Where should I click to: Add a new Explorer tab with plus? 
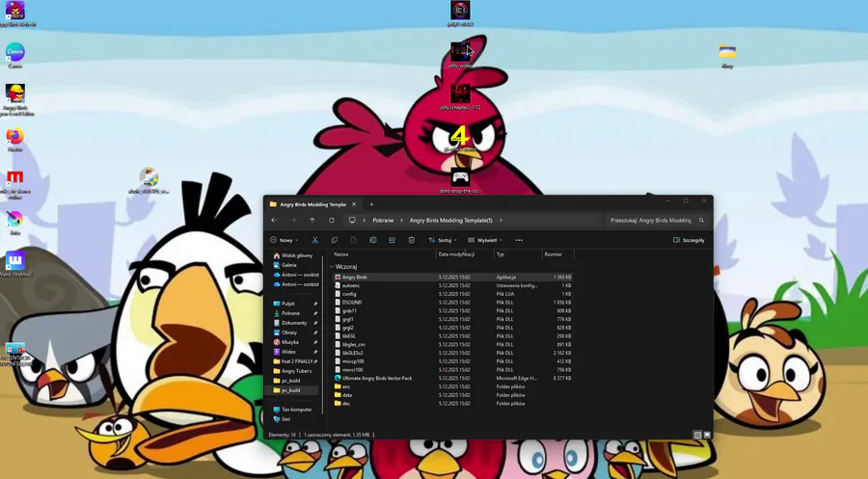[371, 204]
